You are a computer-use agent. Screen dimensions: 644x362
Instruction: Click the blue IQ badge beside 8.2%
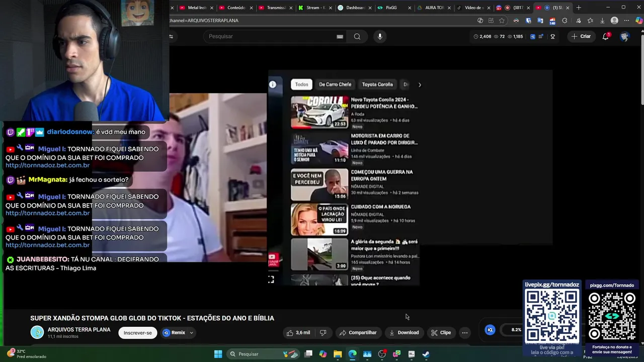pos(490,330)
